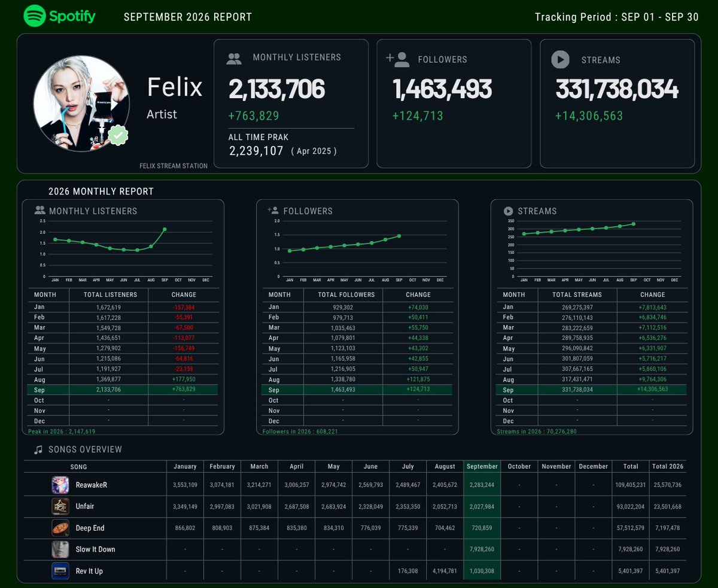Click the September data point on Monthly Listeners chart
This screenshot has height=588, width=718.
click(x=165, y=229)
